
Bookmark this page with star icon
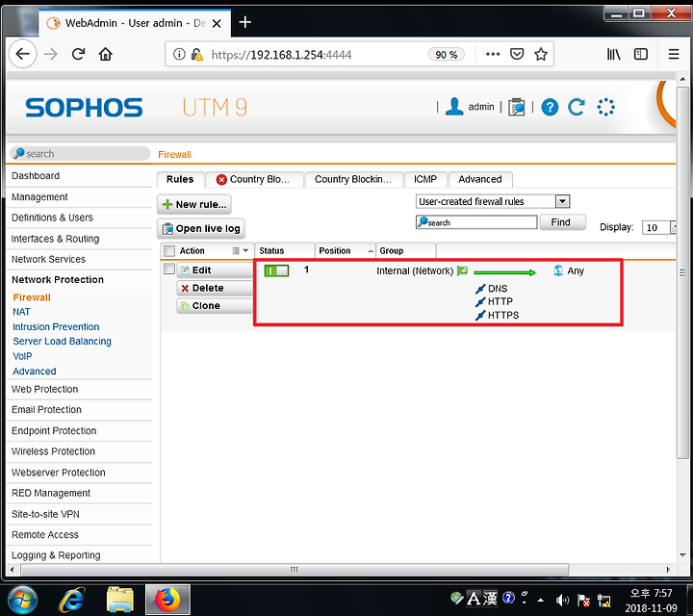coord(541,54)
